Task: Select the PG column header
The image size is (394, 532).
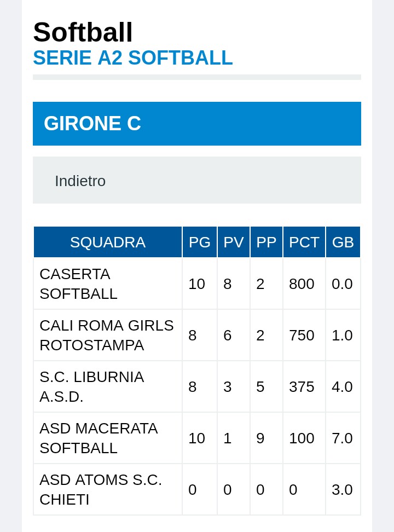Action: 200,242
